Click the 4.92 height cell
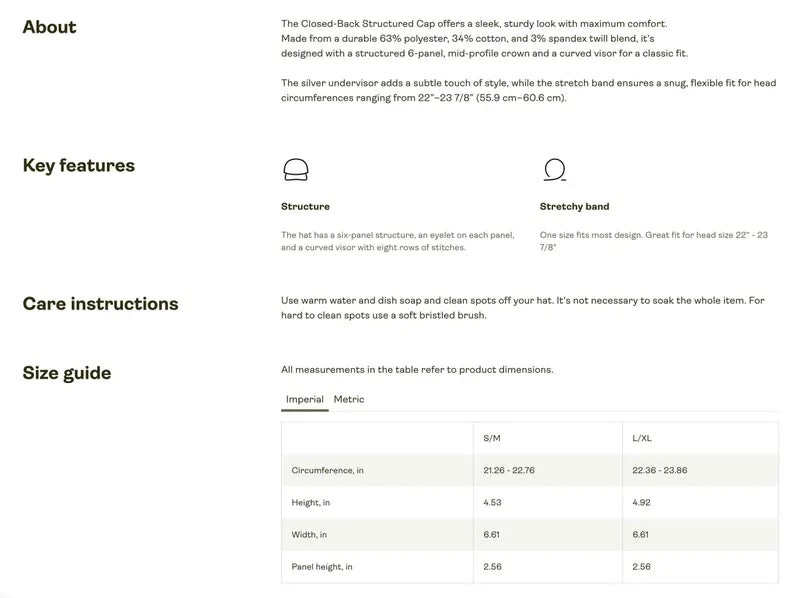 coord(641,502)
